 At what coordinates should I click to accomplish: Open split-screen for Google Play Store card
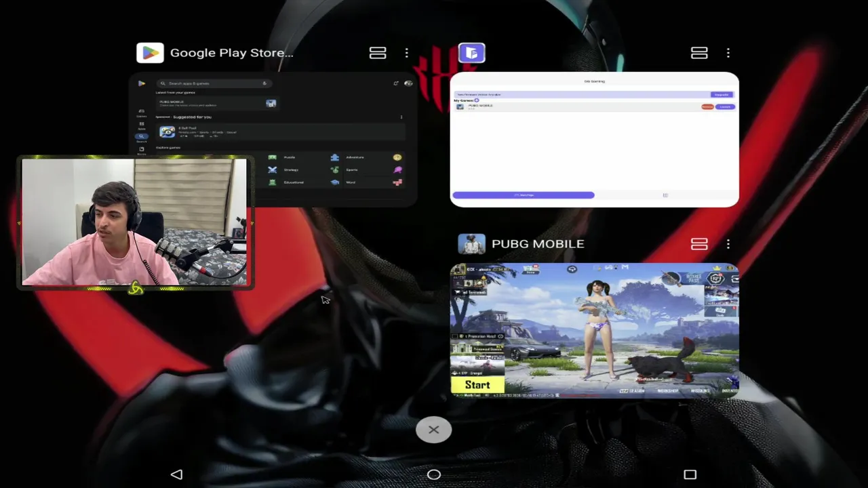[378, 53]
